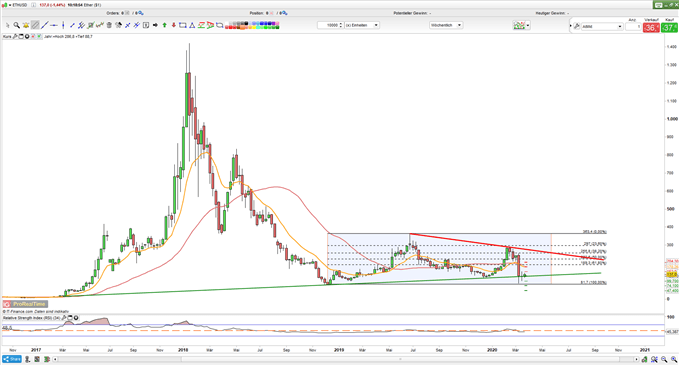The height and width of the screenshot is (365, 679).
Task: Open the Wöchentlich timeframe dropdown
Action: [446, 25]
